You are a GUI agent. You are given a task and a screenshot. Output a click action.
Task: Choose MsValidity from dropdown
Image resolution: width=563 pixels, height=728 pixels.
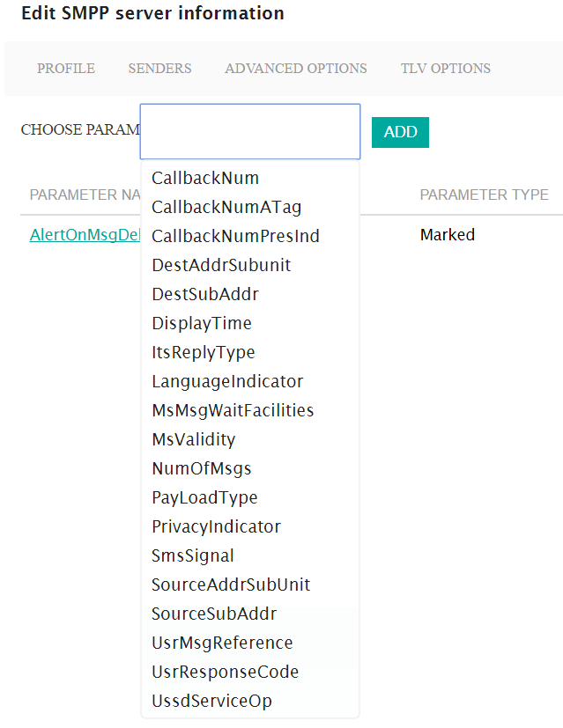tap(194, 439)
